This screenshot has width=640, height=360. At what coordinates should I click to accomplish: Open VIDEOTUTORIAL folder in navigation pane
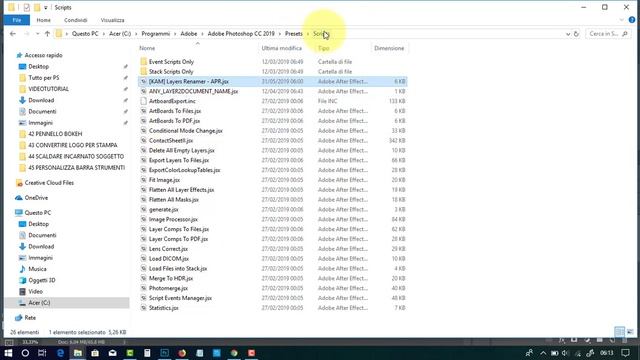[49, 89]
